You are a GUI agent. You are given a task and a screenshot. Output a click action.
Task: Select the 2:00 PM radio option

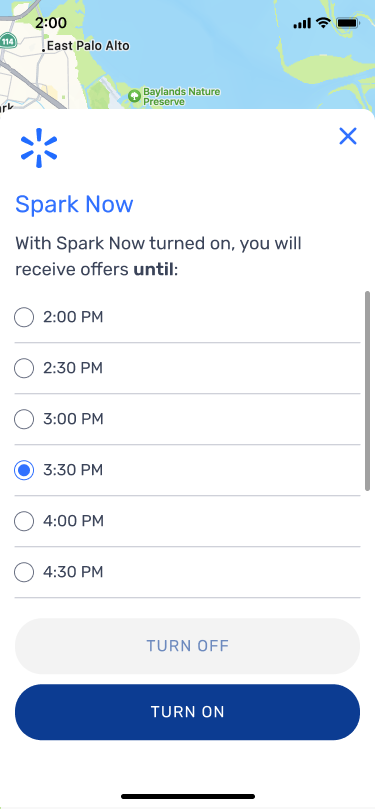(x=187, y=317)
